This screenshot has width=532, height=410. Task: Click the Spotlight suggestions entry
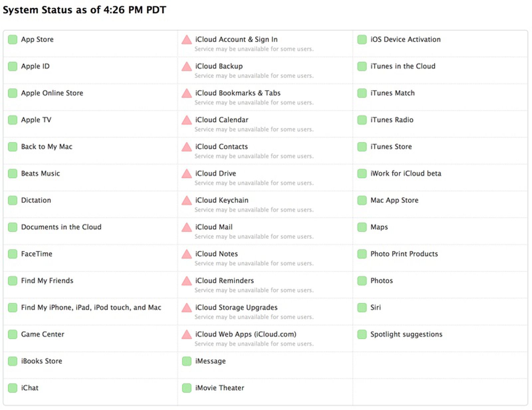point(406,335)
